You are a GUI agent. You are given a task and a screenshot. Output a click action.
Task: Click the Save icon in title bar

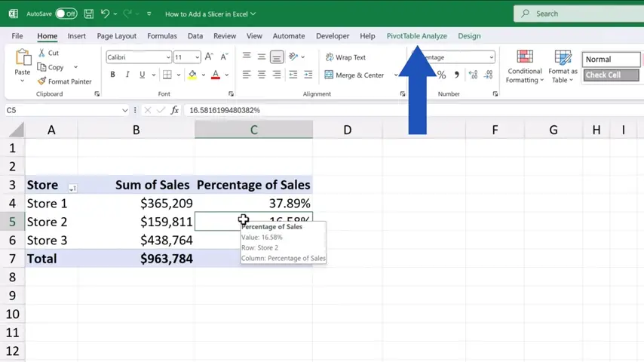[x=89, y=14]
